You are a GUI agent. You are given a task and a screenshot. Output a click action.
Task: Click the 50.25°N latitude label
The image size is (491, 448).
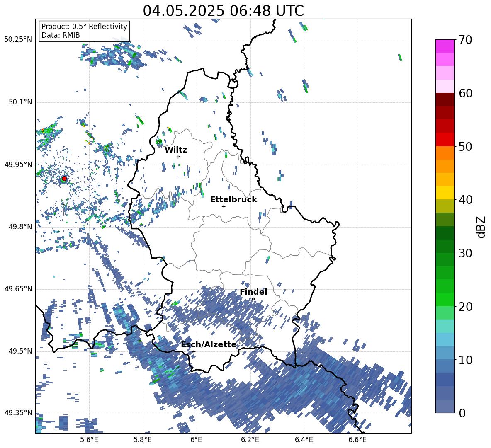click(18, 40)
